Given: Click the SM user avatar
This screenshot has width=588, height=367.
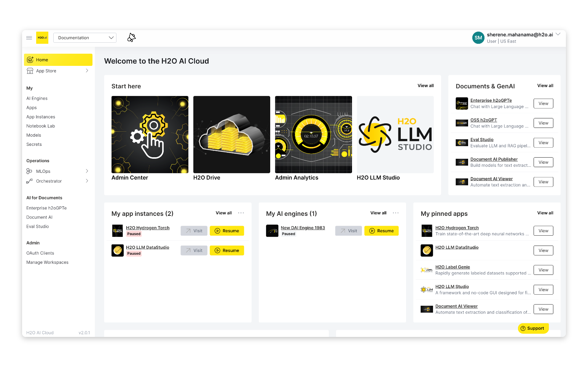Looking at the screenshot, I should point(478,38).
